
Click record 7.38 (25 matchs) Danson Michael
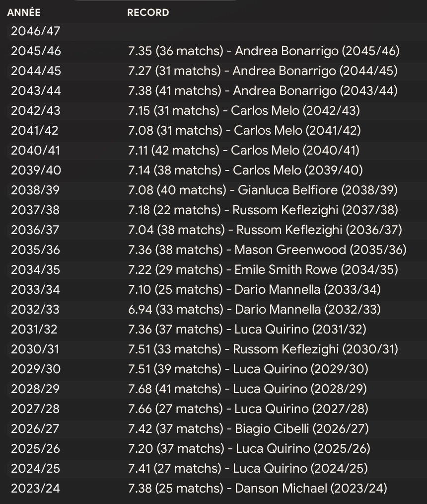coord(258,489)
